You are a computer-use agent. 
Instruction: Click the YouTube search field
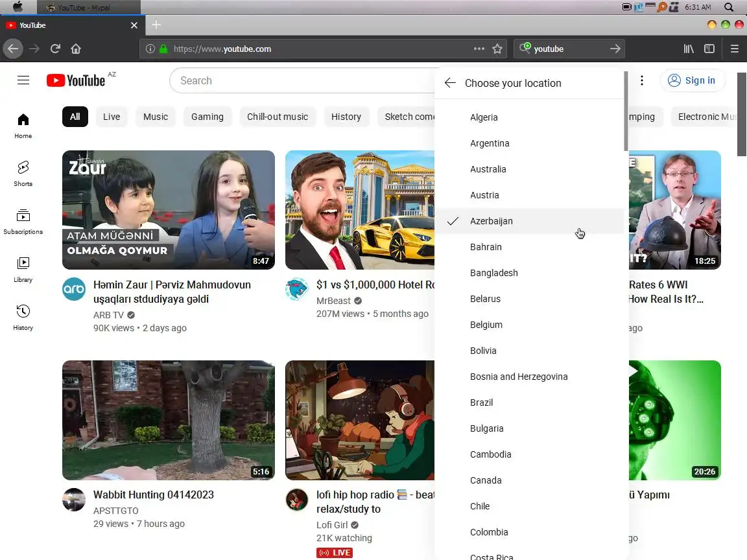click(303, 80)
